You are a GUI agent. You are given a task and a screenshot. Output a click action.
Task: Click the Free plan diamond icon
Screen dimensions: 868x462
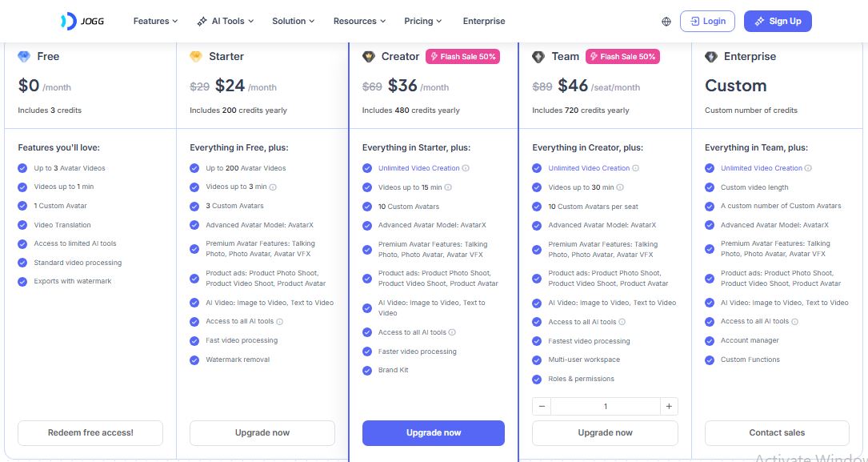[x=24, y=57]
